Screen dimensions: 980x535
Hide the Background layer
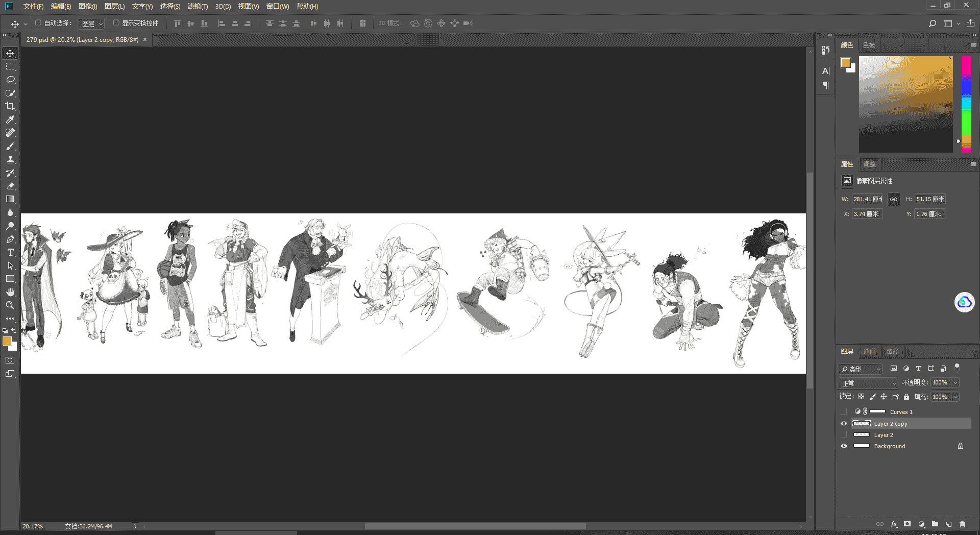click(x=844, y=446)
